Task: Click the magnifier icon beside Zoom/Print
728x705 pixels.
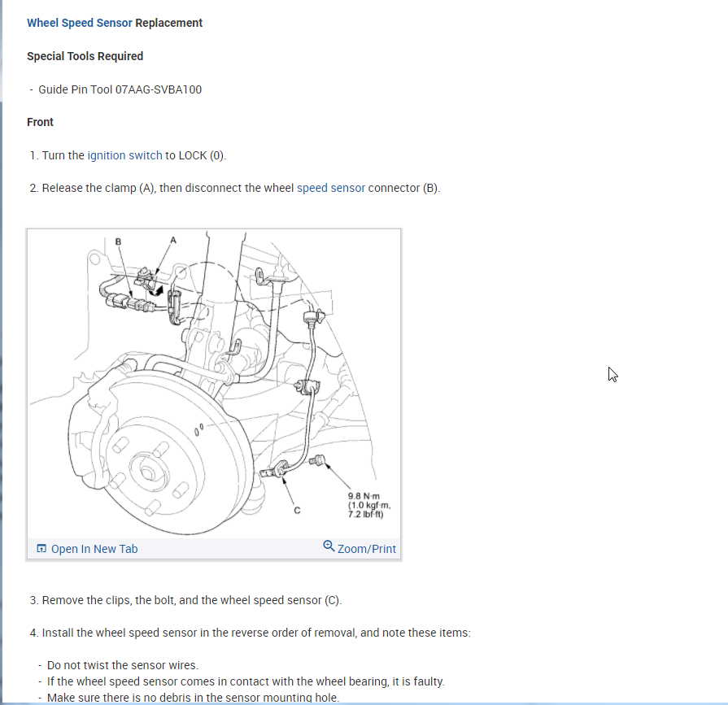Action: [329, 546]
